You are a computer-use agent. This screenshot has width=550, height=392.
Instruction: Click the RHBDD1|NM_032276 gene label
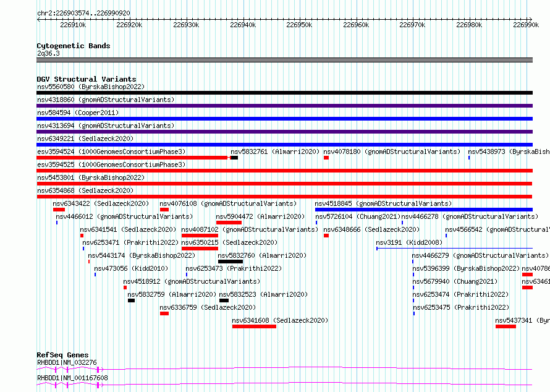[x=67, y=362]
